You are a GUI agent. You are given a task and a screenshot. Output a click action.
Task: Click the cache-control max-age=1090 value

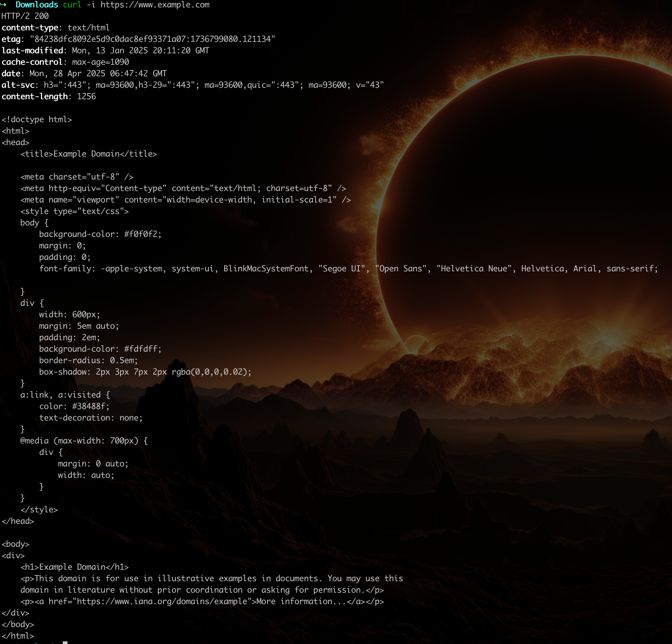(100, 62)
